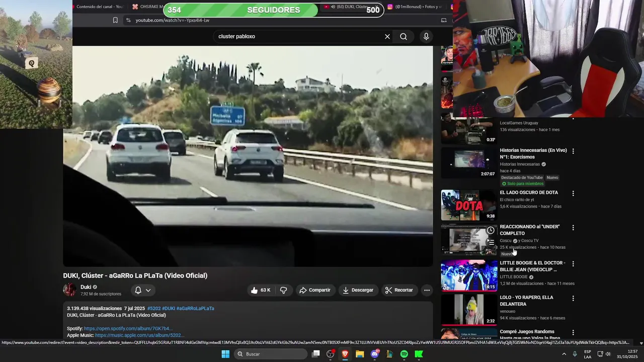
Task: Click the Descargar button
Action: pyautogui.click(x=358, y=290)
